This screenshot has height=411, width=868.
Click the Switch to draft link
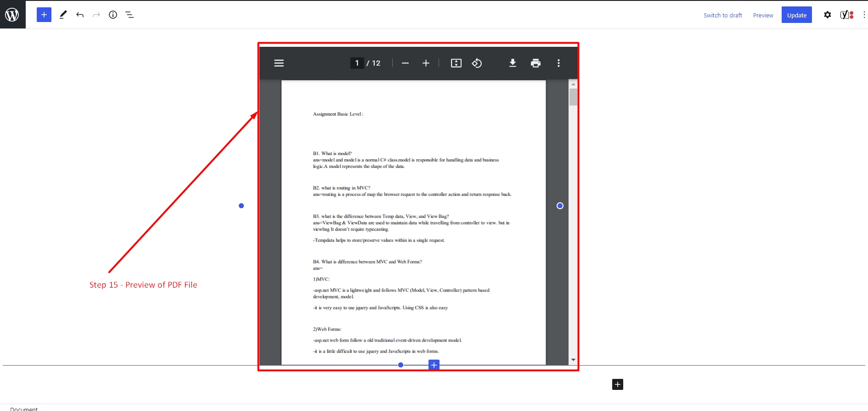pyautogui.click(x=723, y=15)
